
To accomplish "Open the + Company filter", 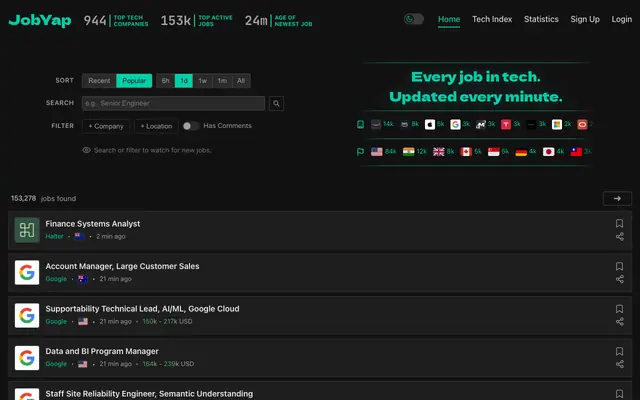I will [106, 126].
